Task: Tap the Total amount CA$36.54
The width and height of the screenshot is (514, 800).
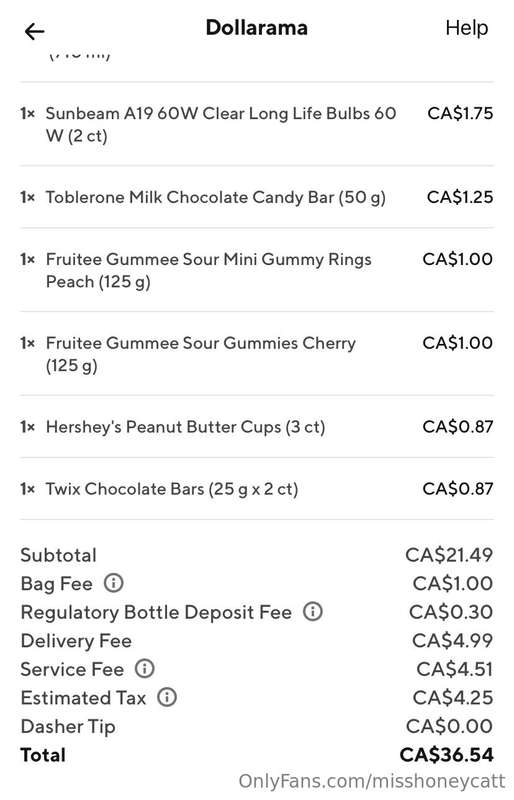Action: tap(446, 755)
